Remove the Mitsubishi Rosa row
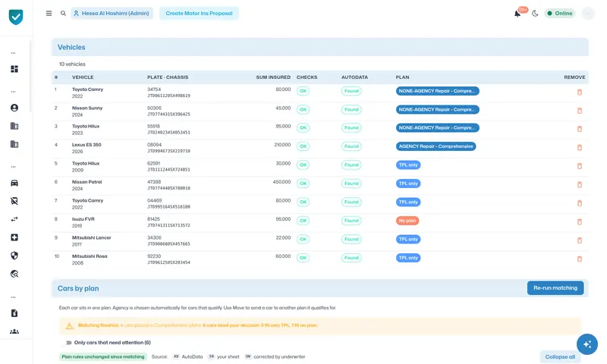607x364 pixels. click(580, 259)
